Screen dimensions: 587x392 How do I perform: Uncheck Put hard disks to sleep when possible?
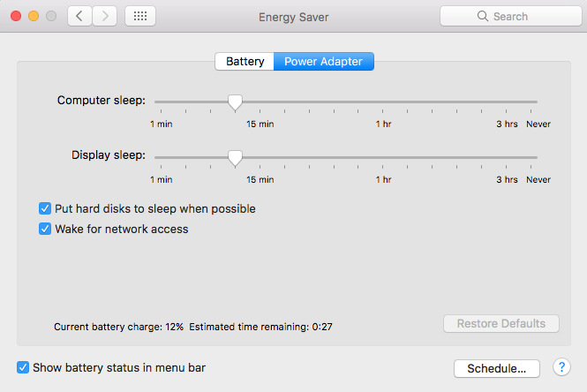pos(45,208)
